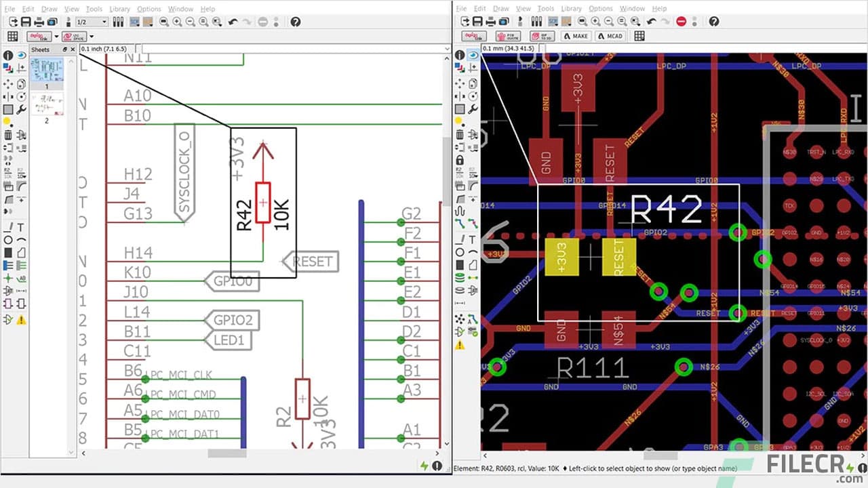Screen dimensions: 868x488
Task: Click the MCAD button on the PCB toolbar
Action: coord(610,35)
